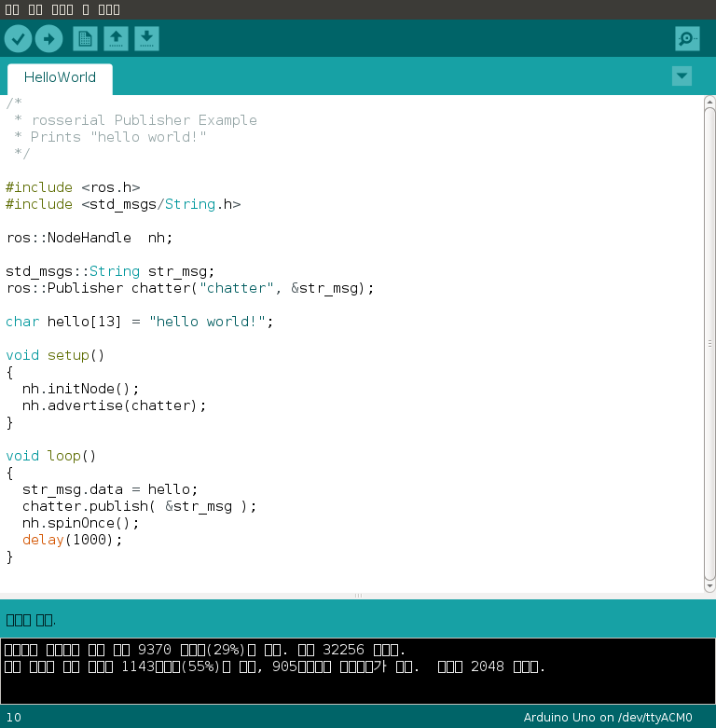The height and width of the screenshot is (728, 716).
Task: Open the File menu, first in menu bar
Action: (x=12, y=9)
